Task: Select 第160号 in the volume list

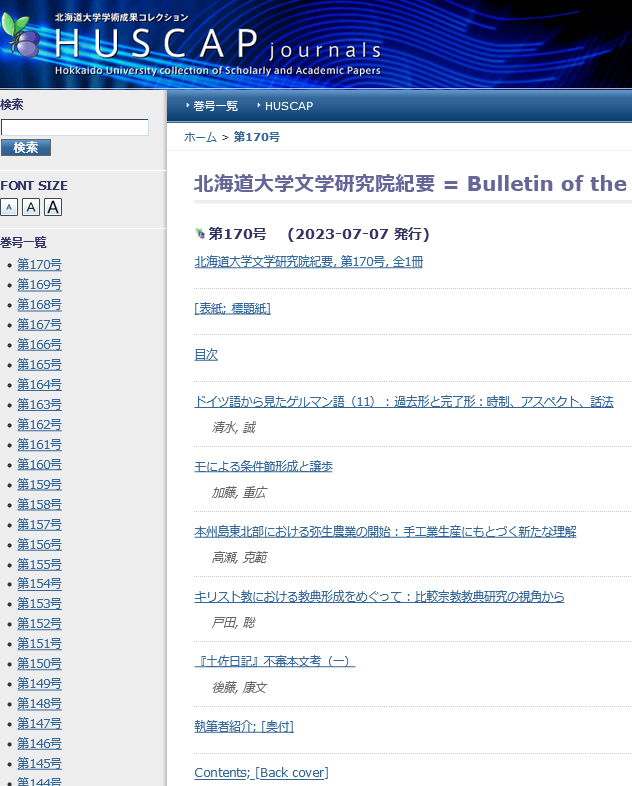Action: click(40, 464)
